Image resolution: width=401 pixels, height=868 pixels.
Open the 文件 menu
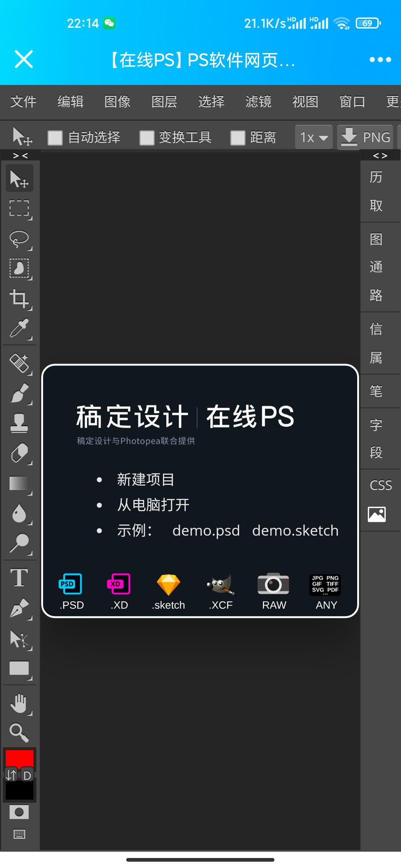(x=23, y=102)
